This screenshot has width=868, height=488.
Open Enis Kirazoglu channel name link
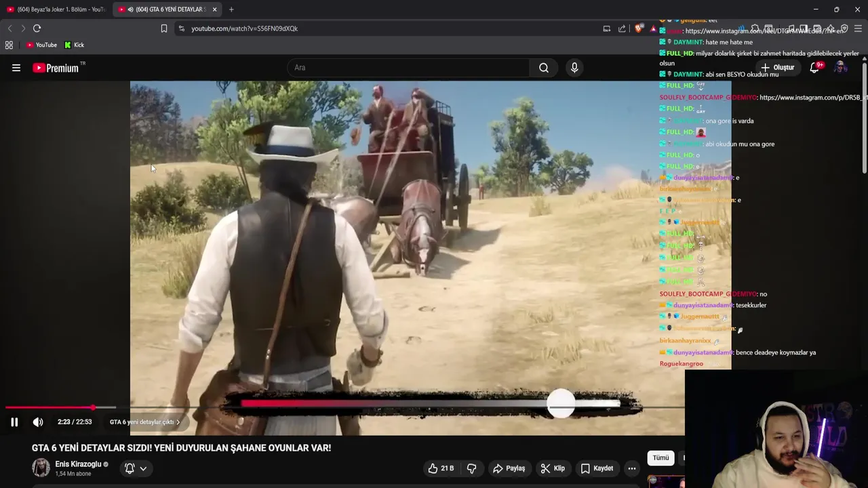[78, 464]
